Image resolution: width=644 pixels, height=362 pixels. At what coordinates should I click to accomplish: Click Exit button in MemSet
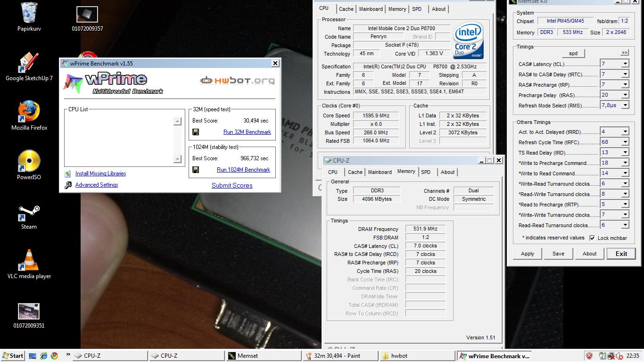click(x=621, y=254)
